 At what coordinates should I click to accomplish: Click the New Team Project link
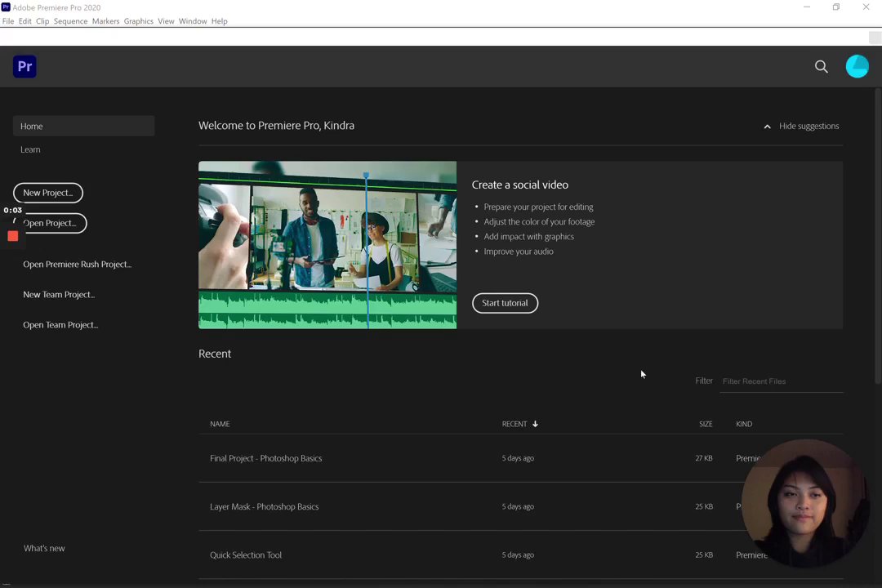(x=59, y=295)
